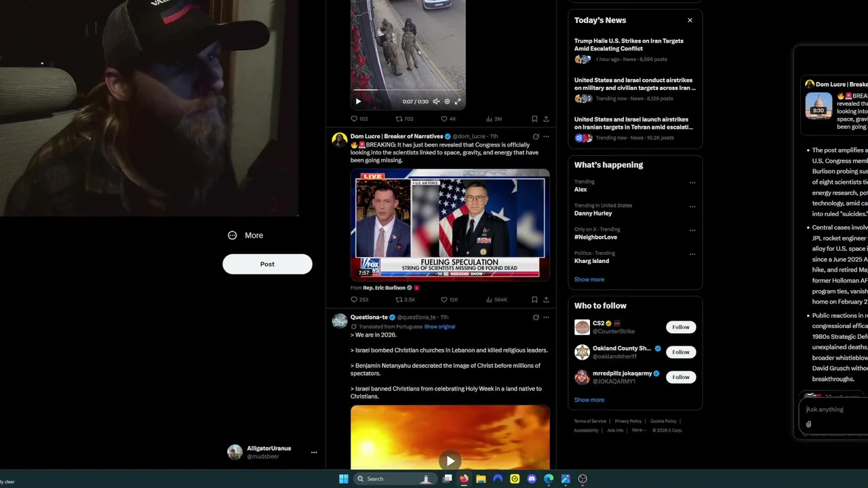The height and width of the screenshot is (488, 868).
Task: Open more options for Danny Hurley trend
Action: pyautogui.click(x=692, y=206)
